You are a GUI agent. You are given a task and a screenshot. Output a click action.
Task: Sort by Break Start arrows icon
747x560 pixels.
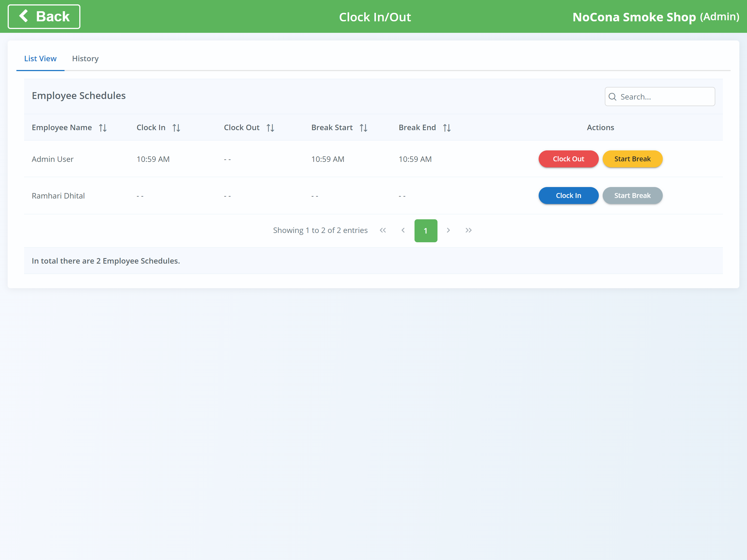click(x=363, y=128)
